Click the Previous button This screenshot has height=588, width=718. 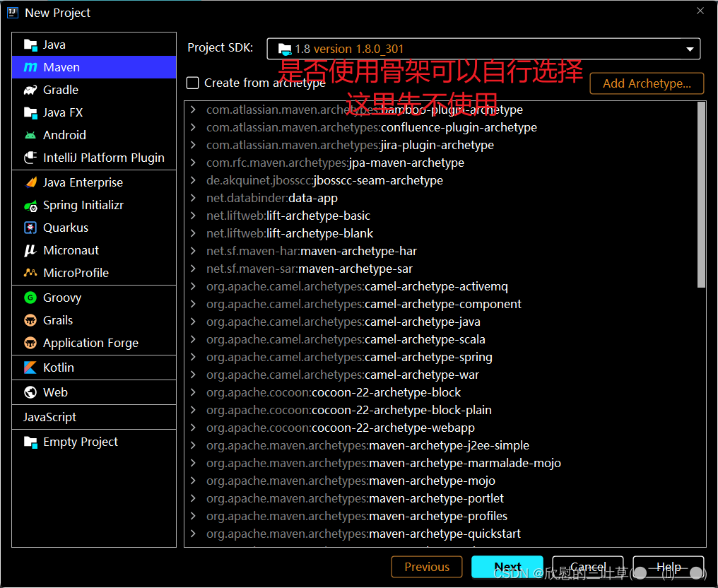(x=427, y=567)
